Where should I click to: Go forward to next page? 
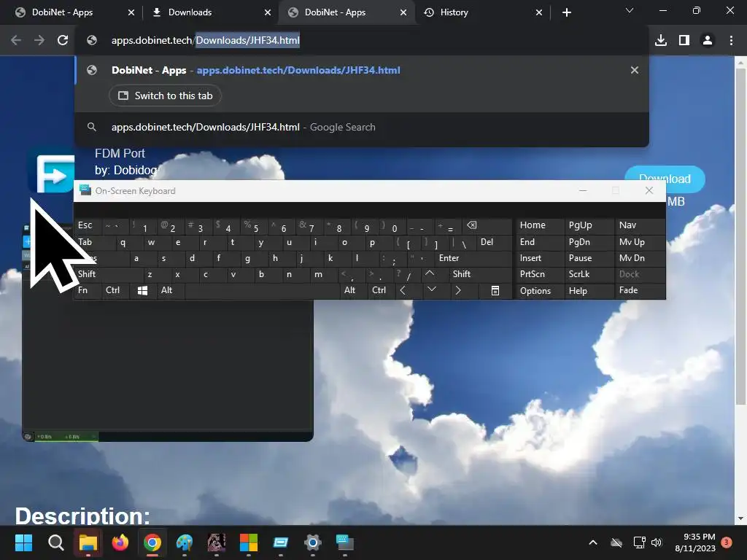[x=39, y=41]
